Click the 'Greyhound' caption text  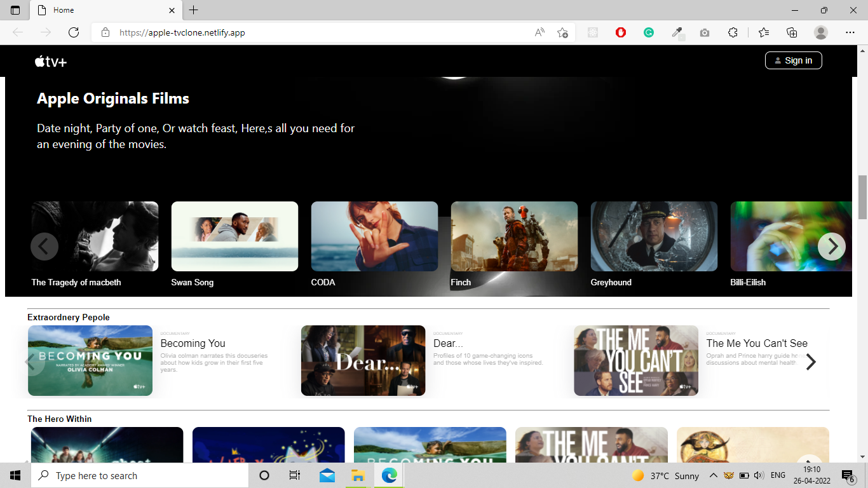611,282
